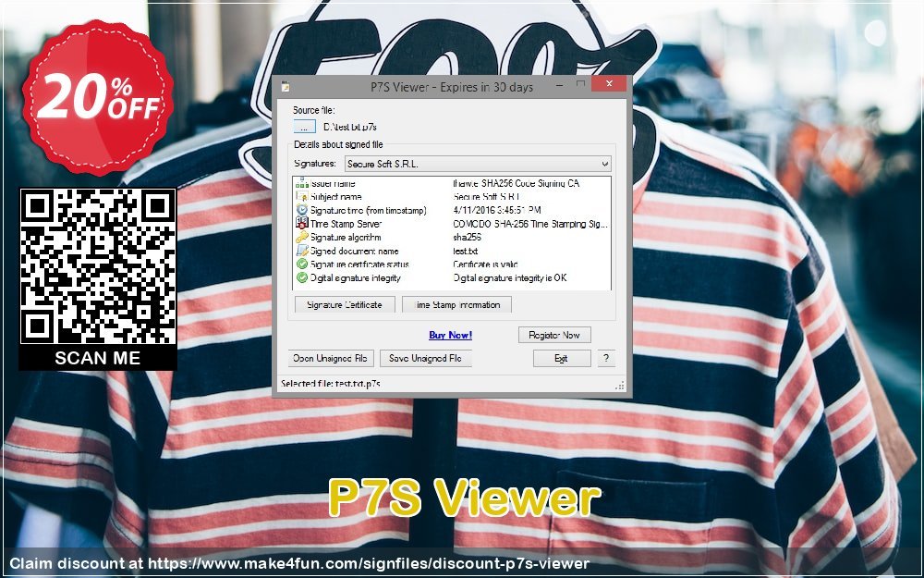Click the Issuer name row icon
Image resolution: width=924 pixels, height=578 pixels.
pyautogui.click(x=302, y=183)
